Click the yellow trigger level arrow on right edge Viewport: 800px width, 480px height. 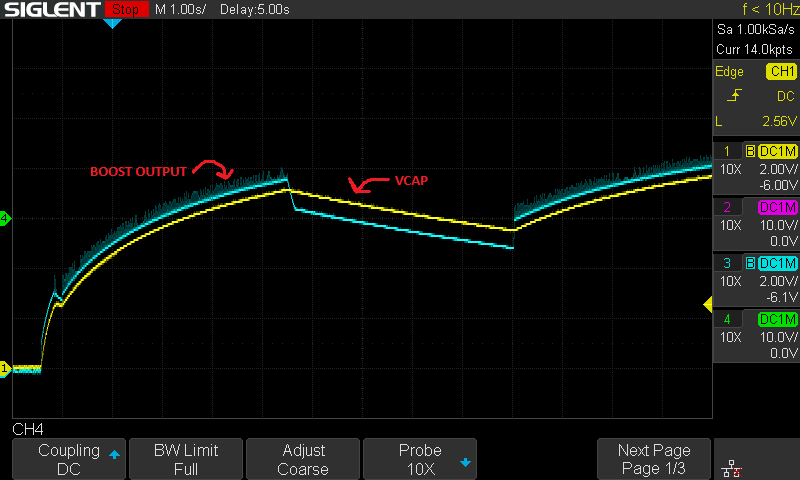click(708, 304)
